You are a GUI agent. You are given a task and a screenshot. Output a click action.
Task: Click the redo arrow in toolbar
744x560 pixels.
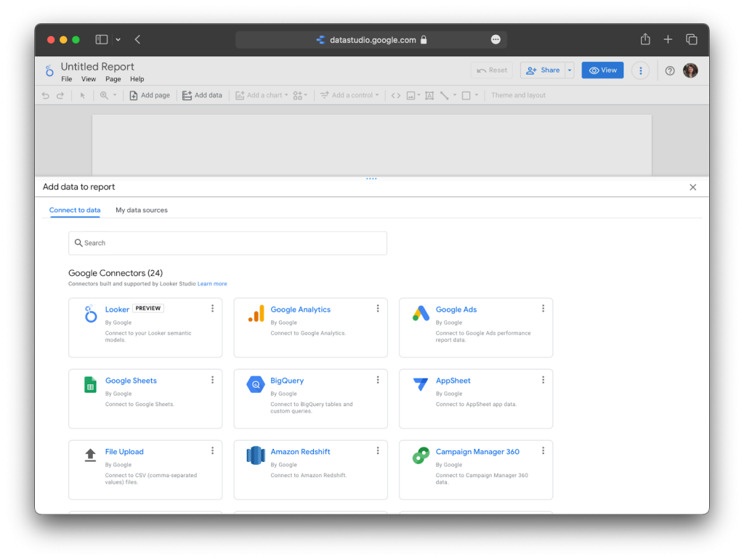coord(60,95)
